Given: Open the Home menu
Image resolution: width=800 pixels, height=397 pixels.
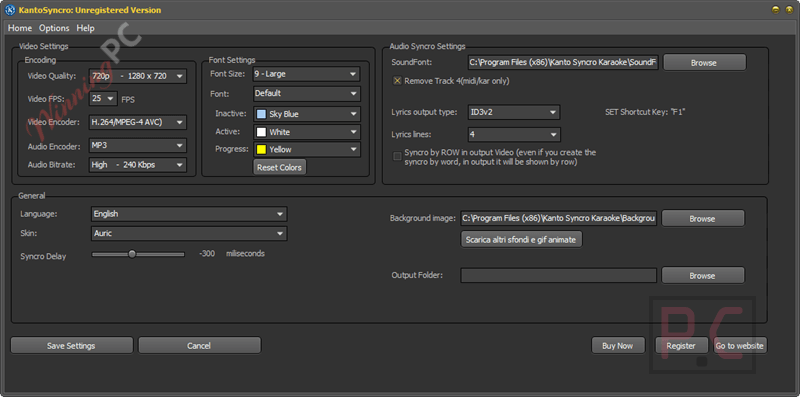Looking at the screenshot, I should [20, 28].
